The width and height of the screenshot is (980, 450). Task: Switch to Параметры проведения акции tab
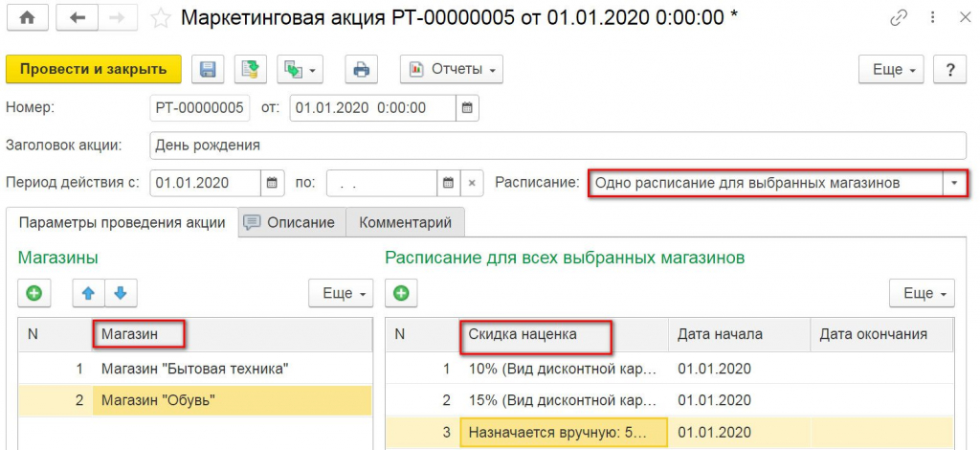click(x=122, y=222)
